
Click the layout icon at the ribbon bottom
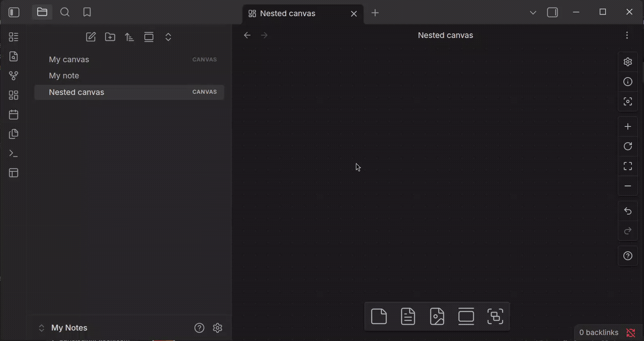(x=14, y=173)
